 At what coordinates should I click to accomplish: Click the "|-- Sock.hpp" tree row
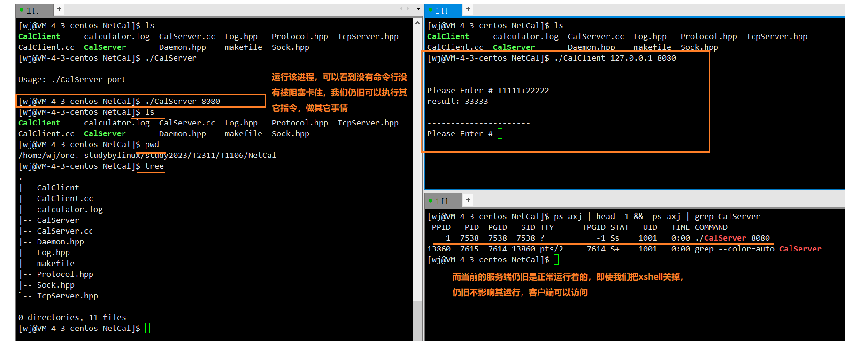46,285
